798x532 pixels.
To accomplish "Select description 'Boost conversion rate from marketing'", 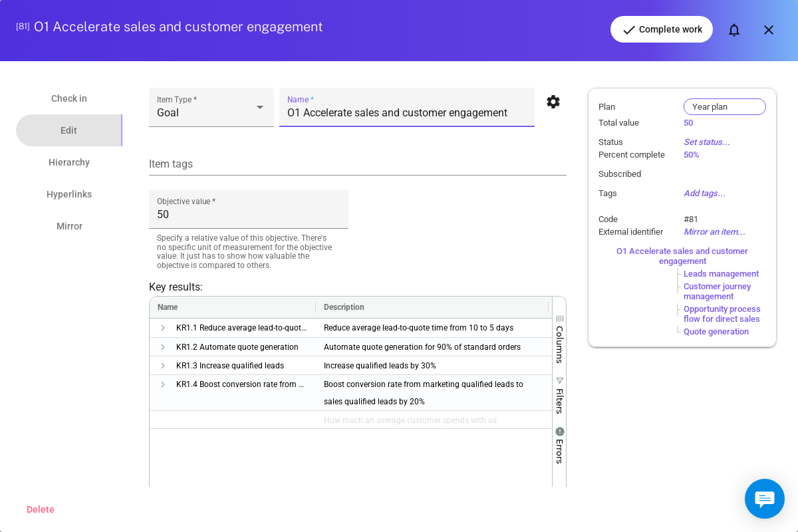I will [x=424, y=393].
